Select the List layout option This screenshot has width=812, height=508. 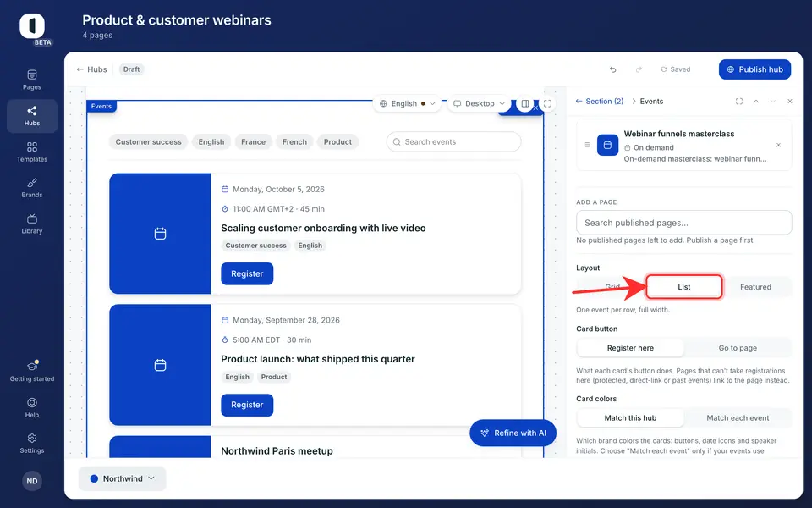684,287
